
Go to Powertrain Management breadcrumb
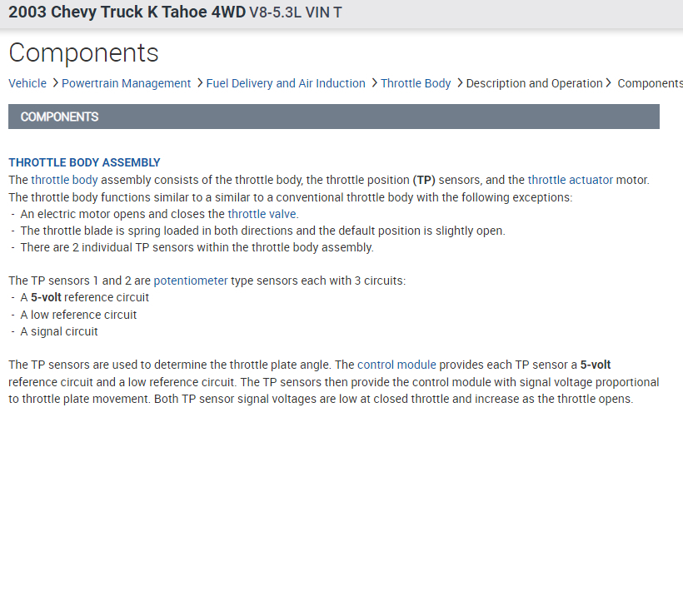tap(127, 83)
